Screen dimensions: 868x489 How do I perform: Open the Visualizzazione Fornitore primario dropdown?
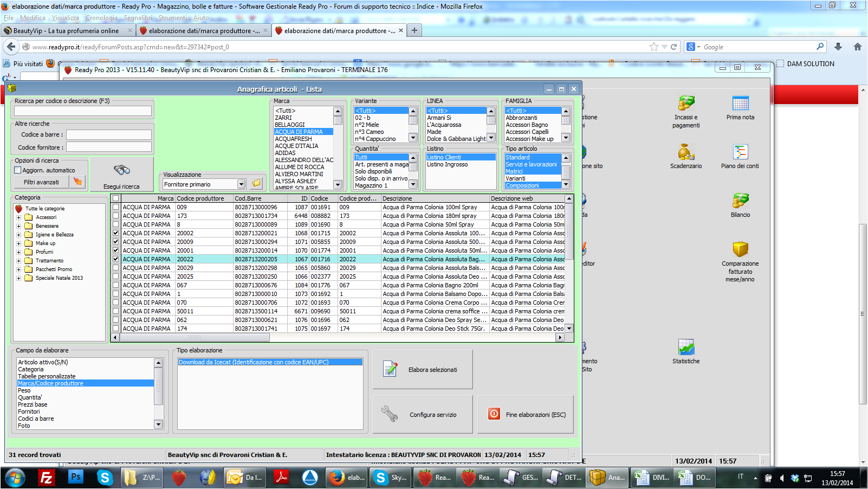(241, 184)
